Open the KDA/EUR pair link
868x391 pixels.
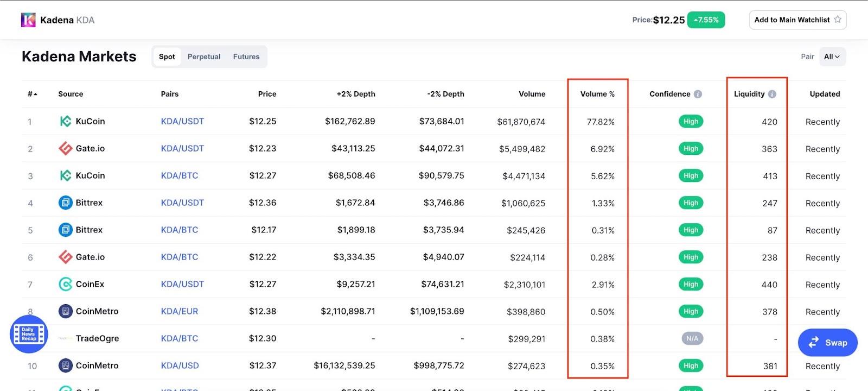click(180, 311)
